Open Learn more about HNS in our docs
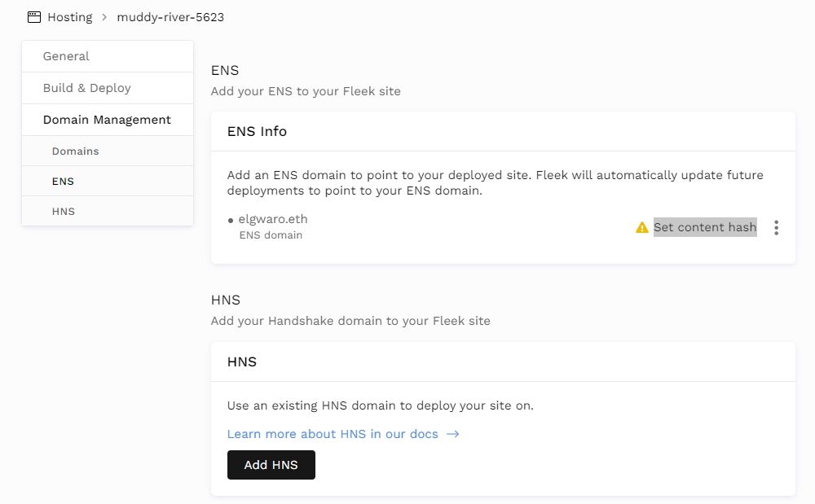The width and height of the screenshot is (815, 504). pyautogui.click(x=333, y=434)
